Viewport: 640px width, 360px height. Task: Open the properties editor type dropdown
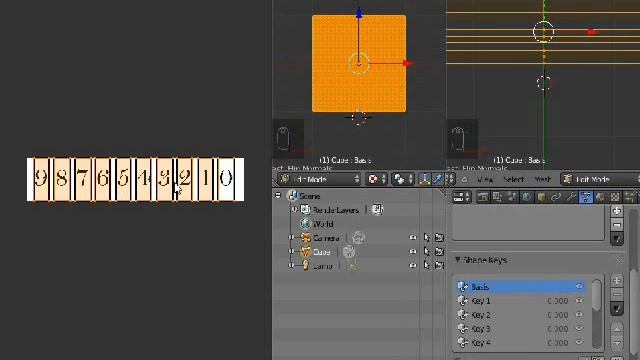[462, 197]
